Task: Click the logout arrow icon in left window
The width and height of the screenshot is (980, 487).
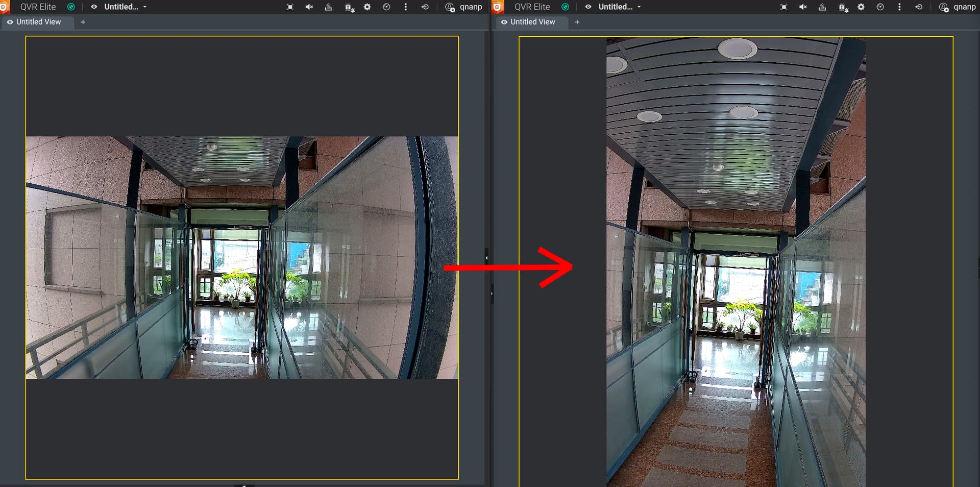Action: (425, 7)
